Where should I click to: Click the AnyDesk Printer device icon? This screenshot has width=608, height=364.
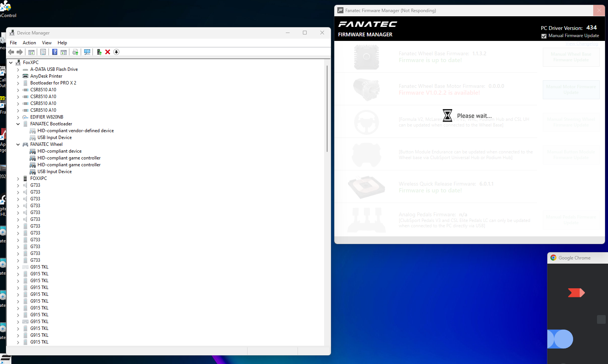[x=25, y=76]
